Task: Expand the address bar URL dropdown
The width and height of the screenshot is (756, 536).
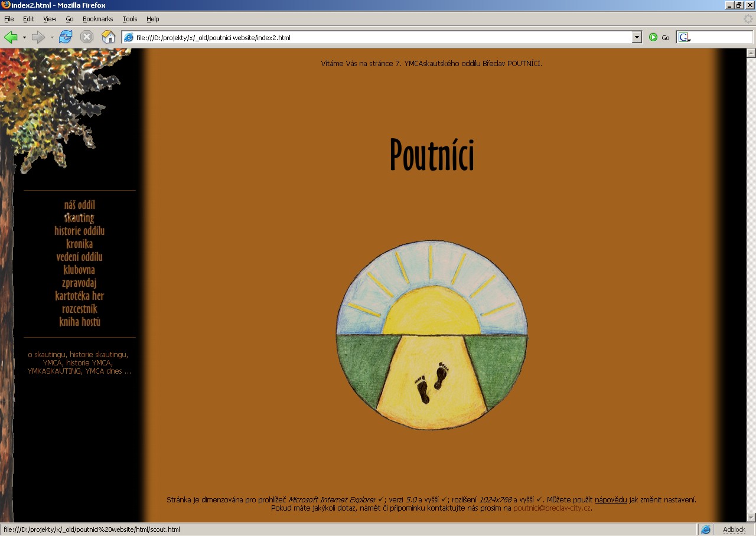Action: point(637,37)
